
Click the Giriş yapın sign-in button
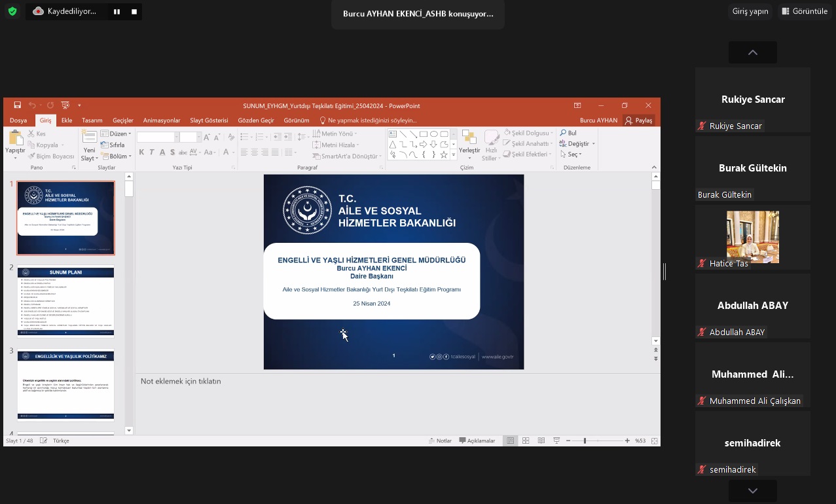[750, 11]
